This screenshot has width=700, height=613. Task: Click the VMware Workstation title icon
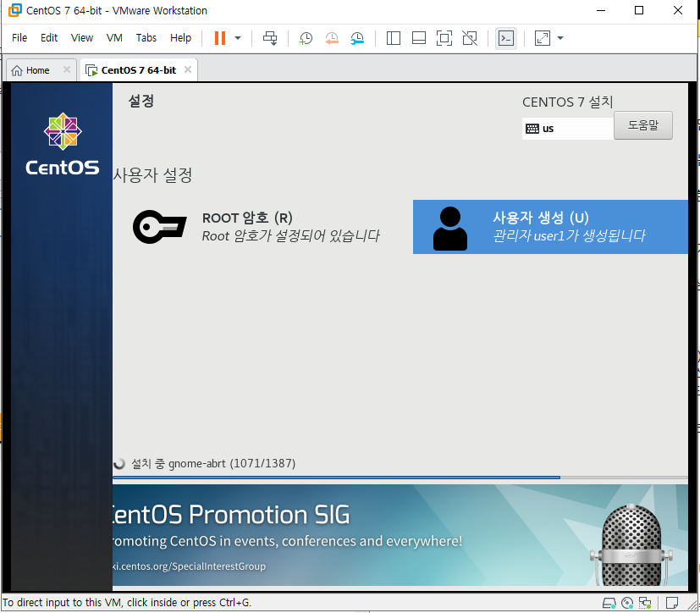pyautogui.click(x=14, y=10)
